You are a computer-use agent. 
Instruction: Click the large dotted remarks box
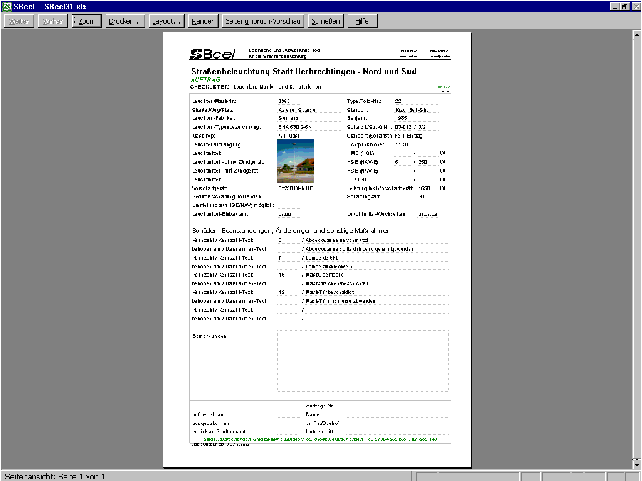pos(363,361)
